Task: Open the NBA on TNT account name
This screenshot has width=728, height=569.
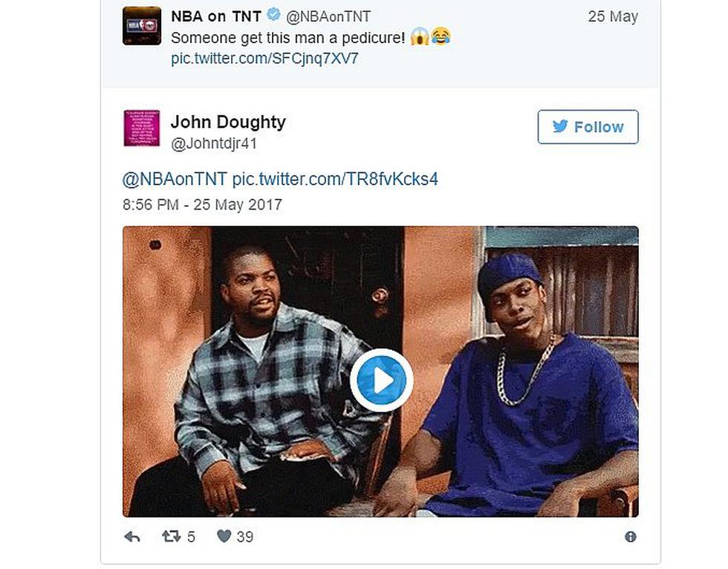Action: click(x=216, y=16)
